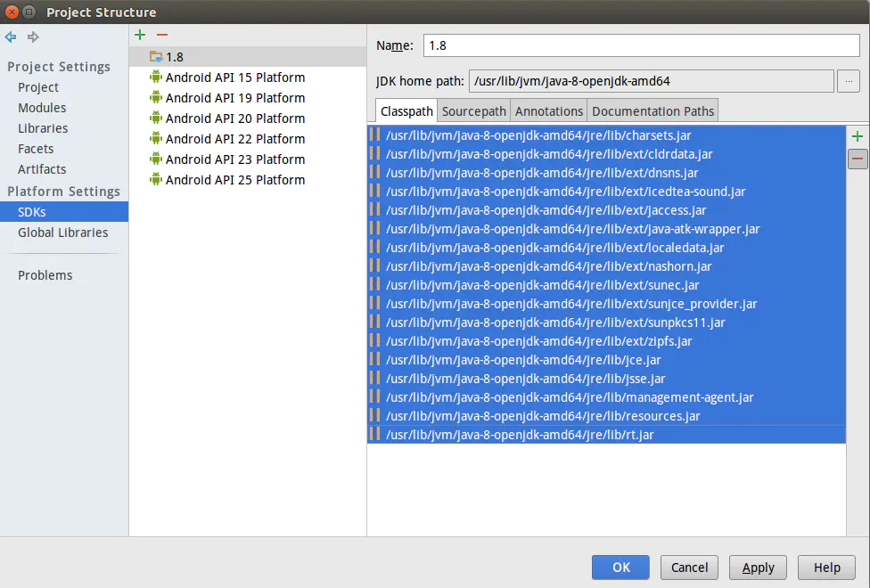Click Android icon for API 19 Platform
The image size is (870, 588).
click(156, 98)
